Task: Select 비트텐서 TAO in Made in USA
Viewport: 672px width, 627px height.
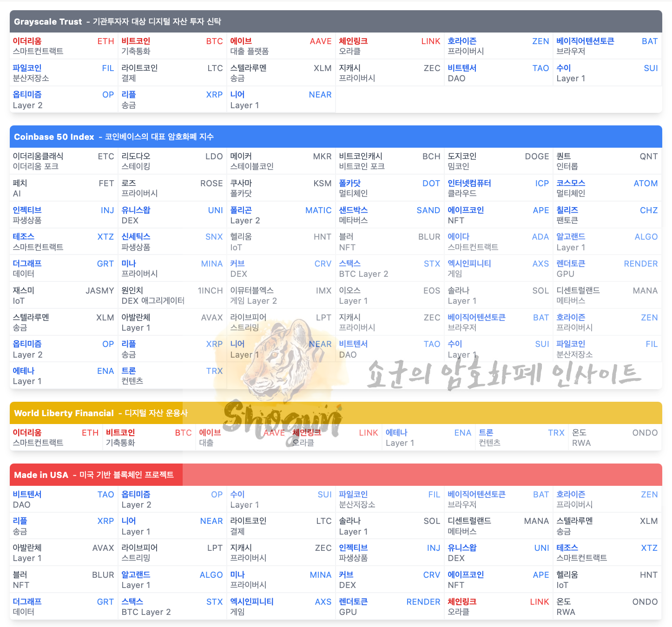Action: pos(64,499)
